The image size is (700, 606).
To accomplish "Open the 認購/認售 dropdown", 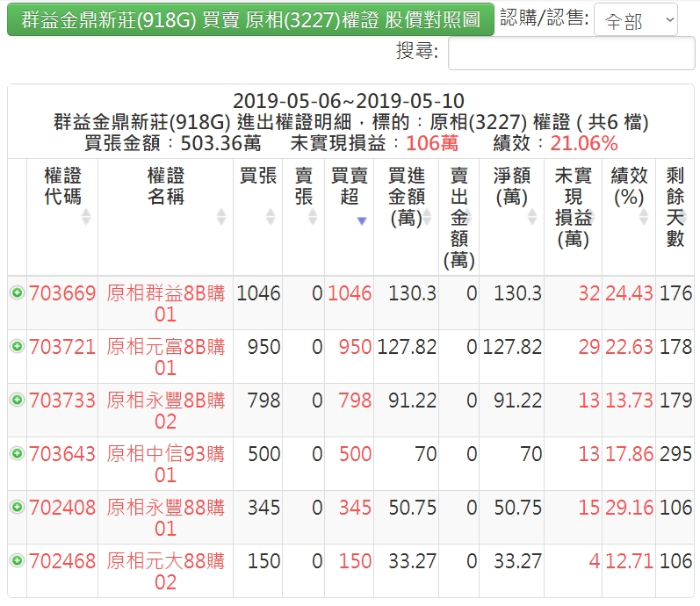I will pyautogui.click(x=635, y=19).
